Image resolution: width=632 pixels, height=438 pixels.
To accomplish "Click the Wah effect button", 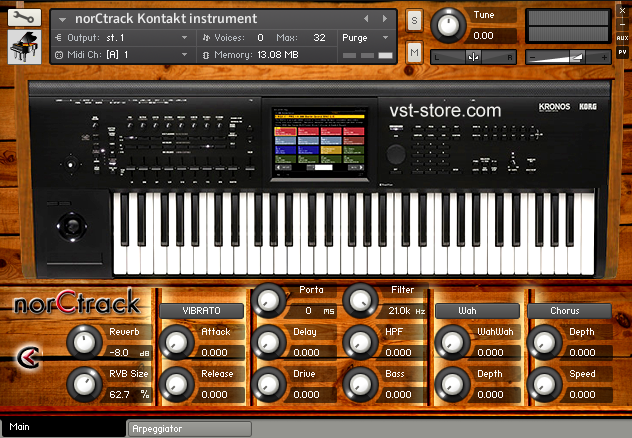I will (x=472, y=311).
